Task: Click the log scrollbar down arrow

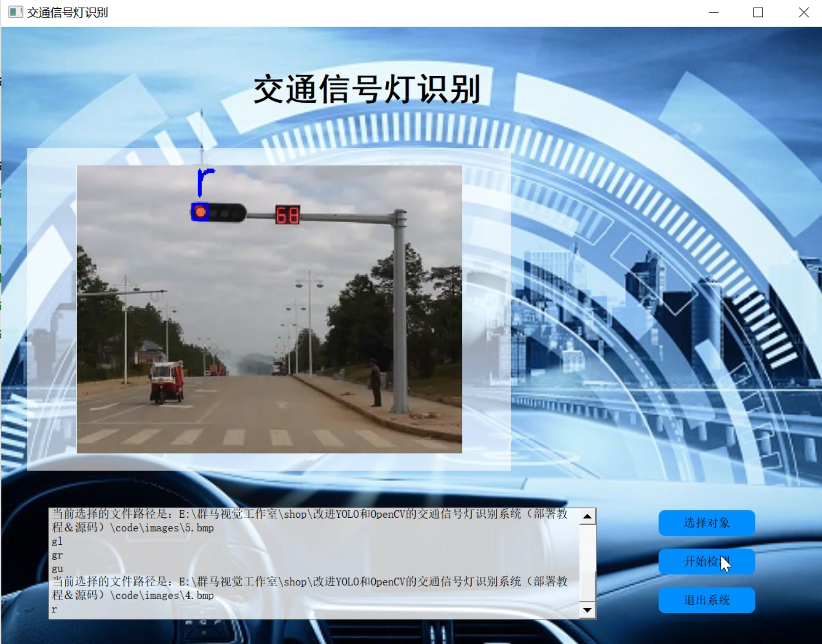Action: click(x=587, y=610)
